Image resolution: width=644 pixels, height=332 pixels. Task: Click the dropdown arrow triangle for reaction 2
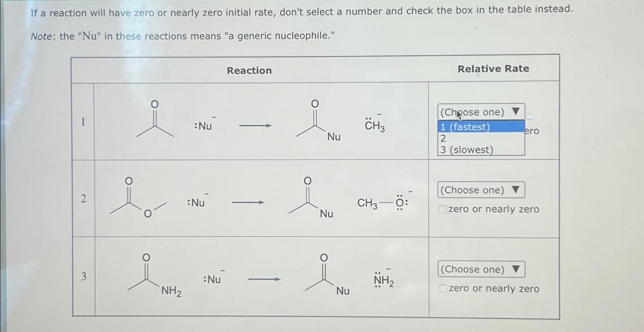[516, 190]
